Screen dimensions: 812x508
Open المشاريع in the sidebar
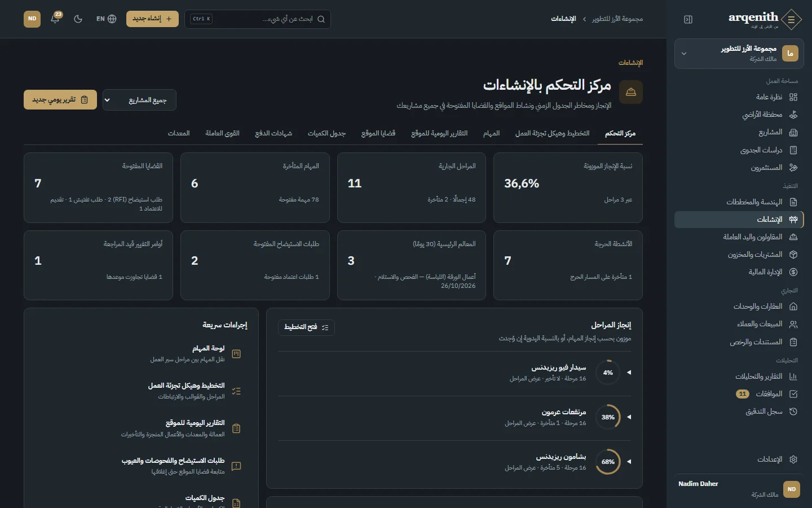point(739,132)
